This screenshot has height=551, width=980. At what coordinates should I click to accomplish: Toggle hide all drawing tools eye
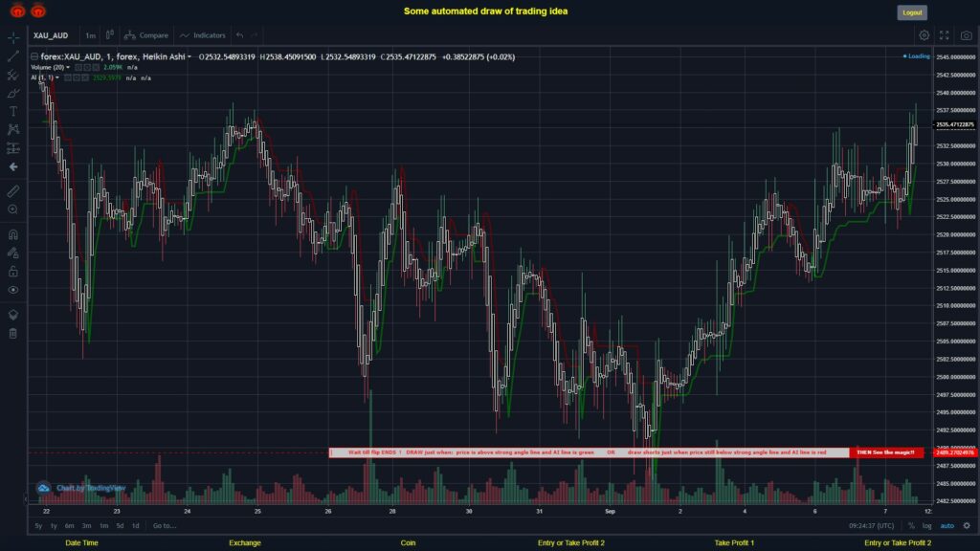pyautogui.click(x=13, y=290)
